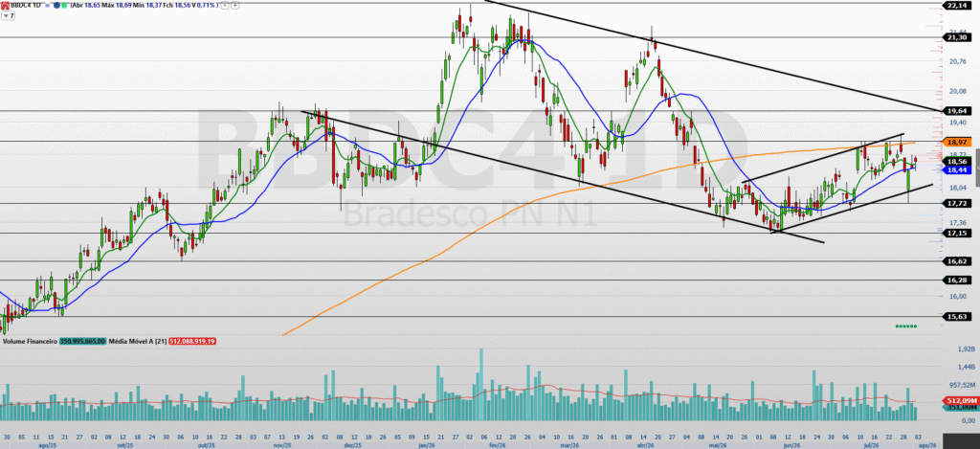Click the dark blue round icon in chart header

coord(56,6)
